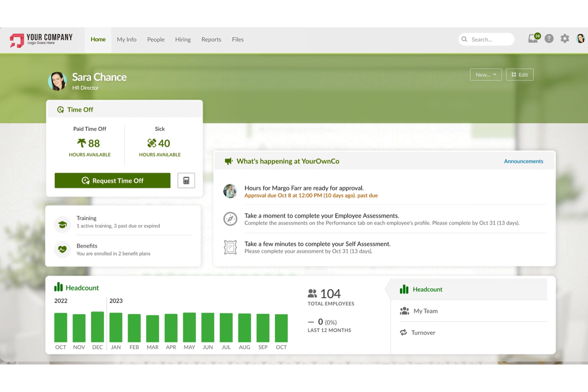The width and height of the screenshot is (588, 392).
Task: Click the Training graduation cap icon
Action: [62, 225]
